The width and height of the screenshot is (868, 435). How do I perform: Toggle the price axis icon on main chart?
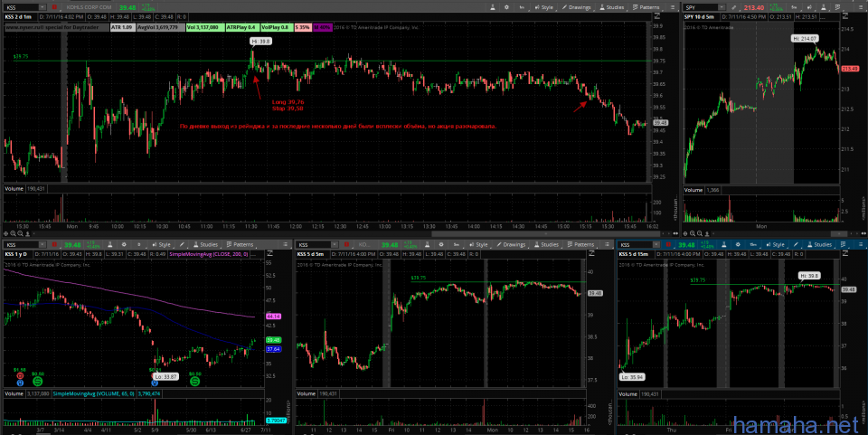tap(657, 16)
